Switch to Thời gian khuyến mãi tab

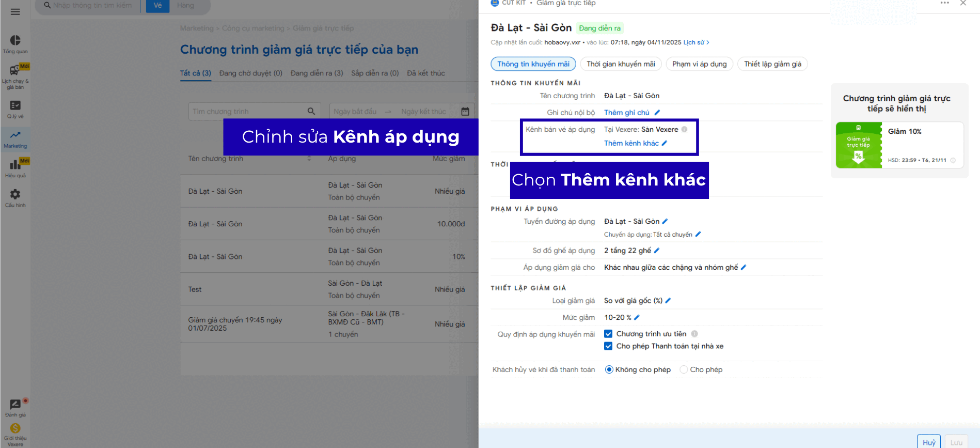pyautogui.click(x=621, y=64)
